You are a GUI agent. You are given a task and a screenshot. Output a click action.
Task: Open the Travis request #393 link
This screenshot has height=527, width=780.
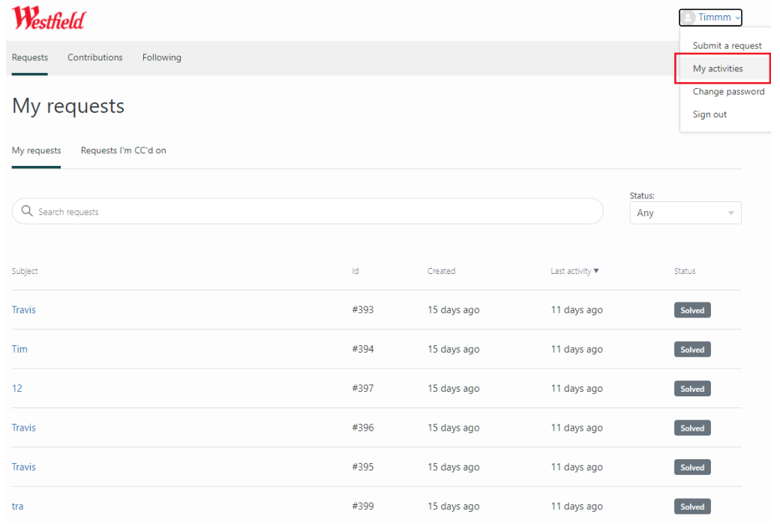pyautogui.click(x=24, y=310)
